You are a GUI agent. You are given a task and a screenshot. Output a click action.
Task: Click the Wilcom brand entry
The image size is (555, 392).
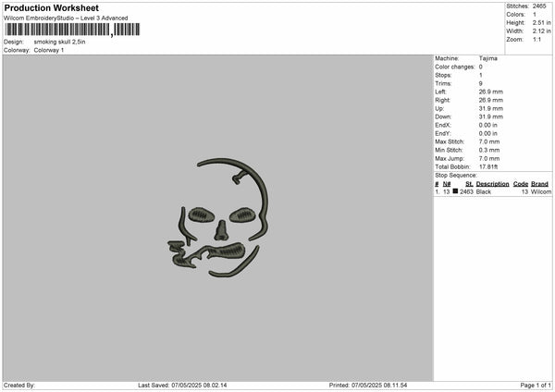(x=541, y=191)
